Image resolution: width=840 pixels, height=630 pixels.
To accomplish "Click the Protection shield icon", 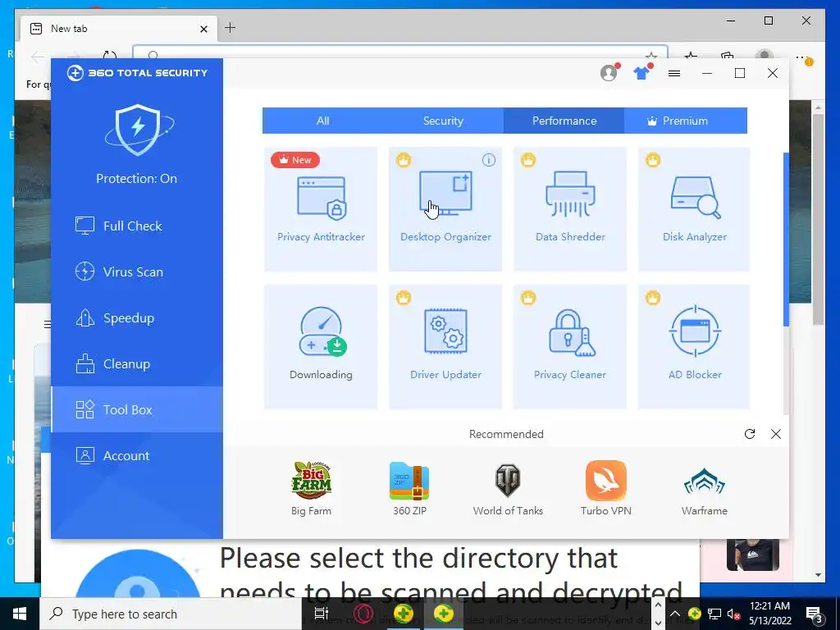I will (138, 130).
